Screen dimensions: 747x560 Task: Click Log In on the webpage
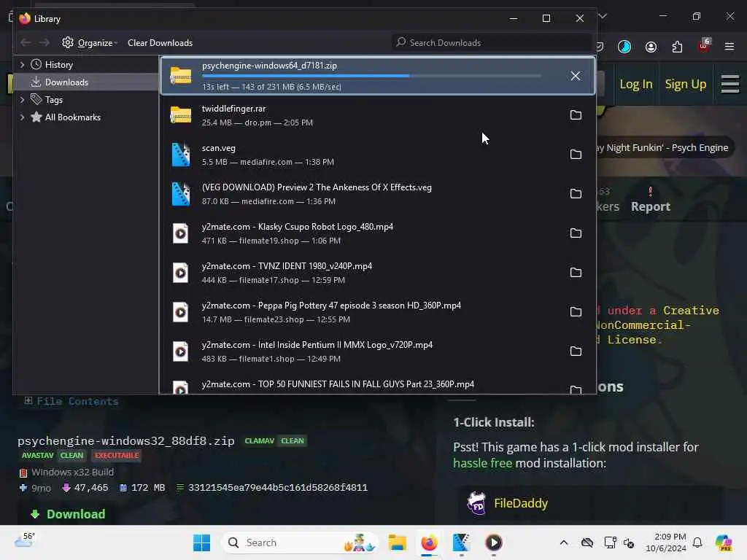[x=635, y=85]
